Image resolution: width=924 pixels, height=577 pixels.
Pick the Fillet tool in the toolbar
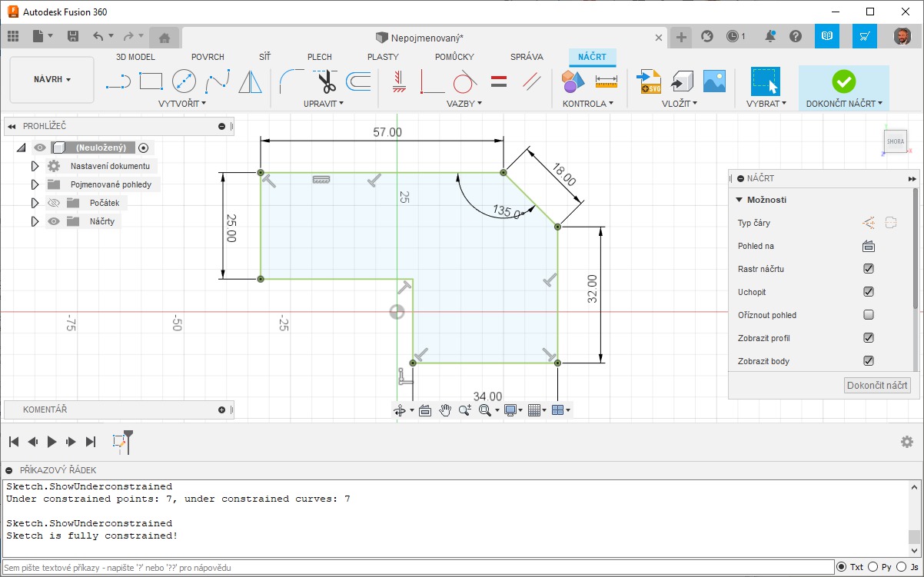click(291, 81)
